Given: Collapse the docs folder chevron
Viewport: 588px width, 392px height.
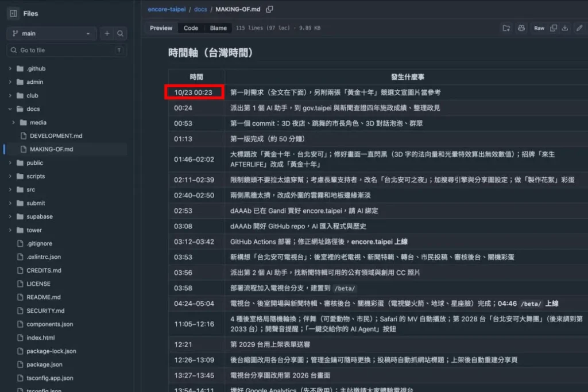Looking at the screenshot, I should tap(10, 109).
